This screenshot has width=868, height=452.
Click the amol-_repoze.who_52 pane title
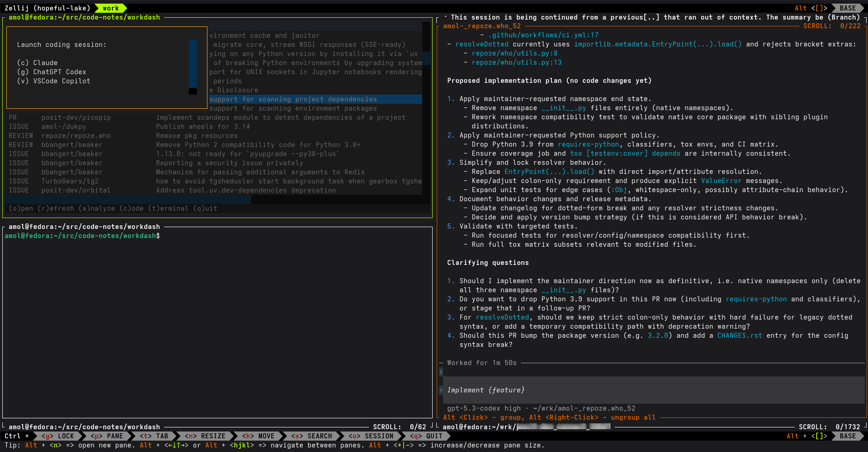482,26
